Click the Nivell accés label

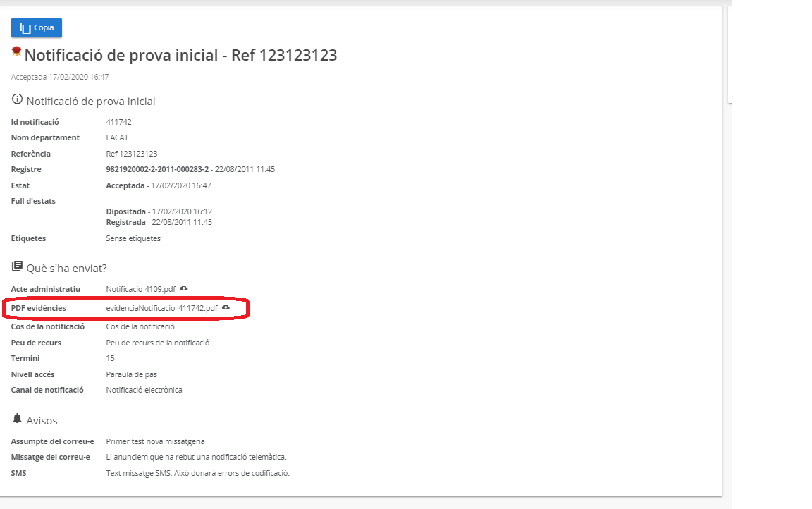pos(32,374)
